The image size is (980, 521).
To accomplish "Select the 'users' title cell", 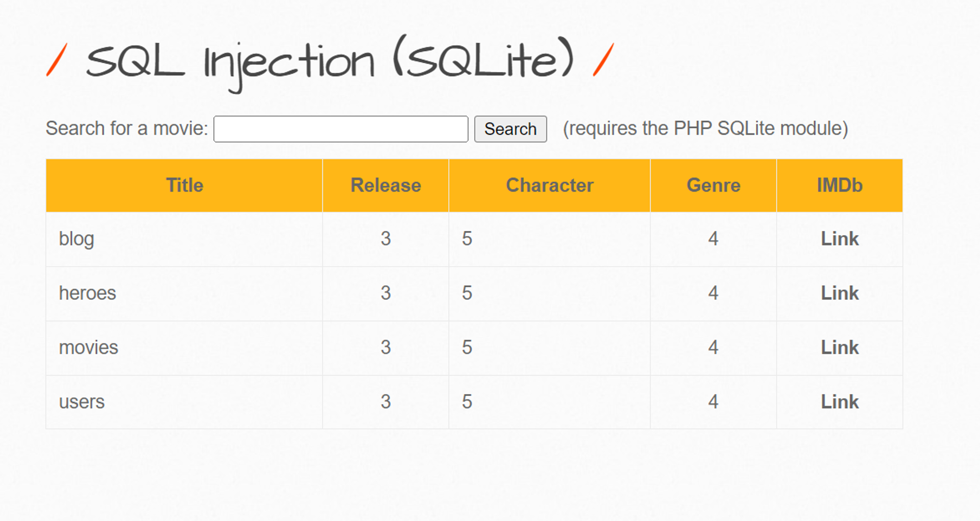I will coord(184,402).
